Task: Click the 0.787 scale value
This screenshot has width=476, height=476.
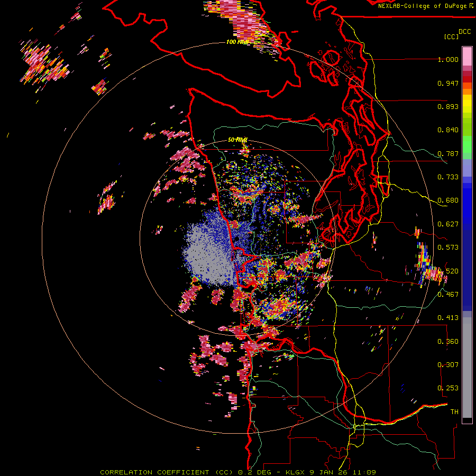Action: 448,153
